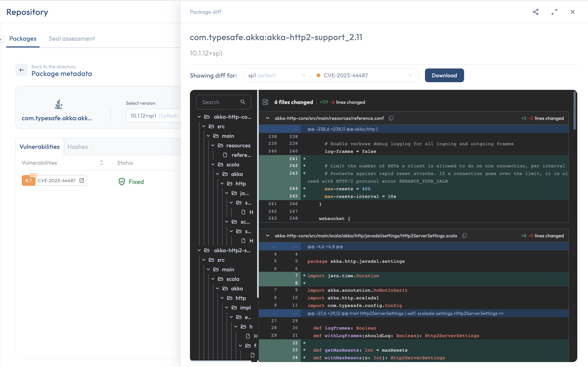Collapse the ja... folder

[x=227, y=193]
